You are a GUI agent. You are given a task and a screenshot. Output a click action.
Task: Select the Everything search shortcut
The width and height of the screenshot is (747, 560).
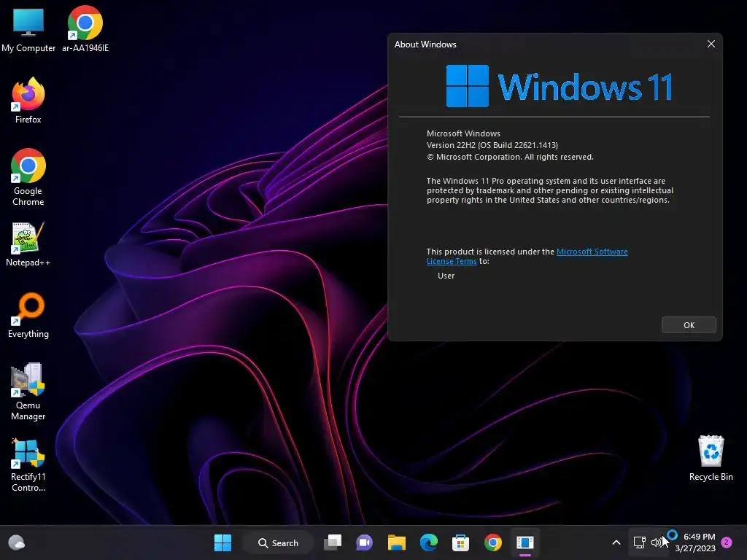(28, 315)
